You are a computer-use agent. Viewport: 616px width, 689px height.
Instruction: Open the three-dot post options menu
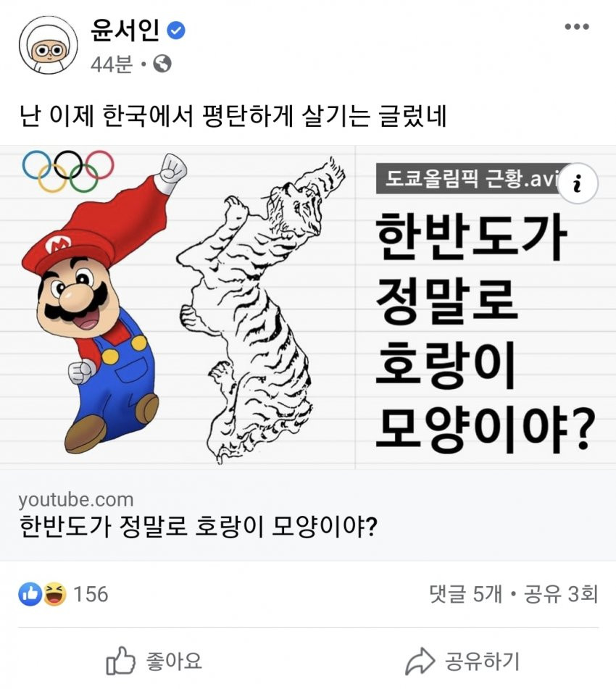click(576, 27)
